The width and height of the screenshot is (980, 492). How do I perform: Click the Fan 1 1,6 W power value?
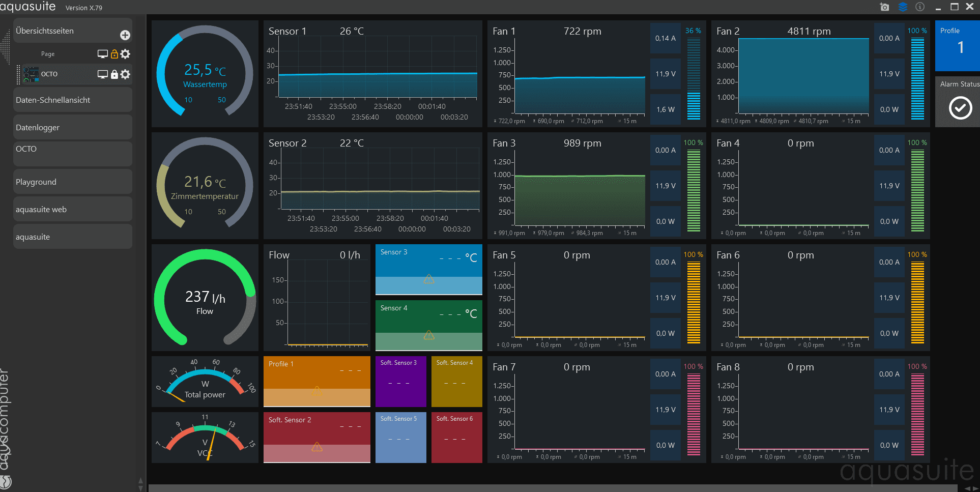[x=666, y=109]
